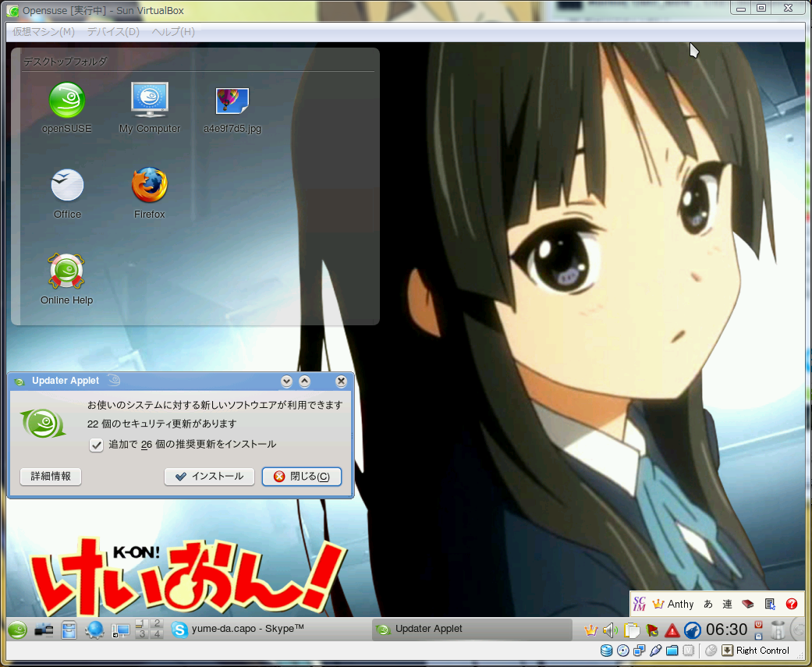Viewport: 812px width, 667px height.
Task: Switch to virtual desktop 3 in pager
Action: (142, 634)
